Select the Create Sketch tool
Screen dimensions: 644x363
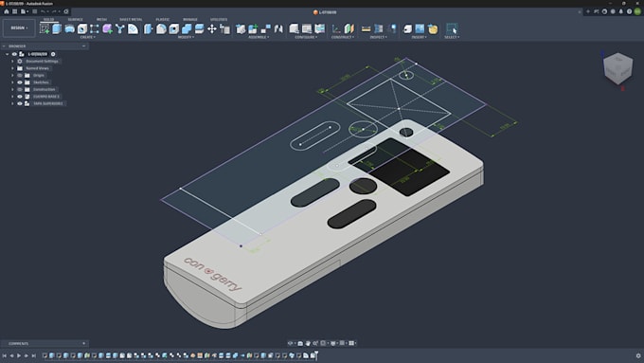coord(45,28)
